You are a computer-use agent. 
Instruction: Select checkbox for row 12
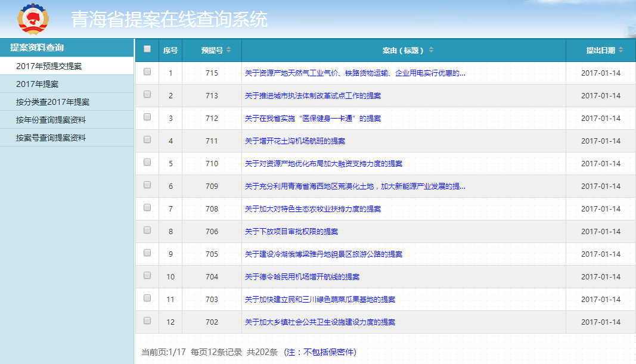click(x=147, y=321)
